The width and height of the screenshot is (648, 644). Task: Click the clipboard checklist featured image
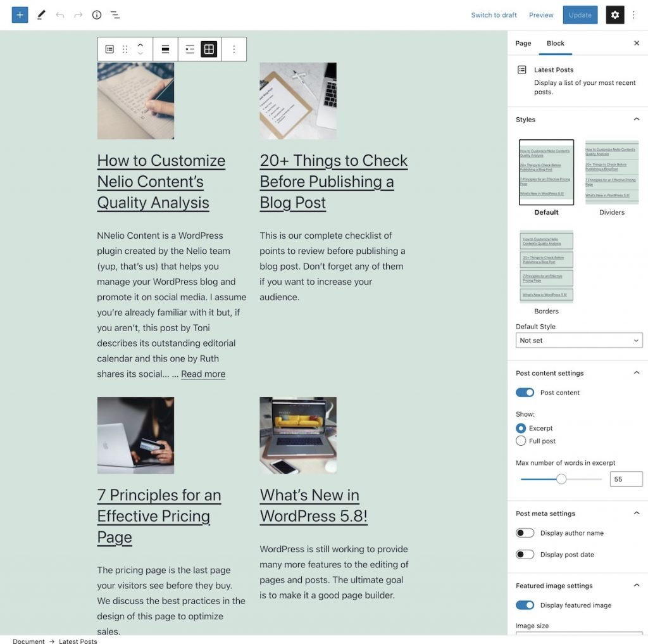298,101
